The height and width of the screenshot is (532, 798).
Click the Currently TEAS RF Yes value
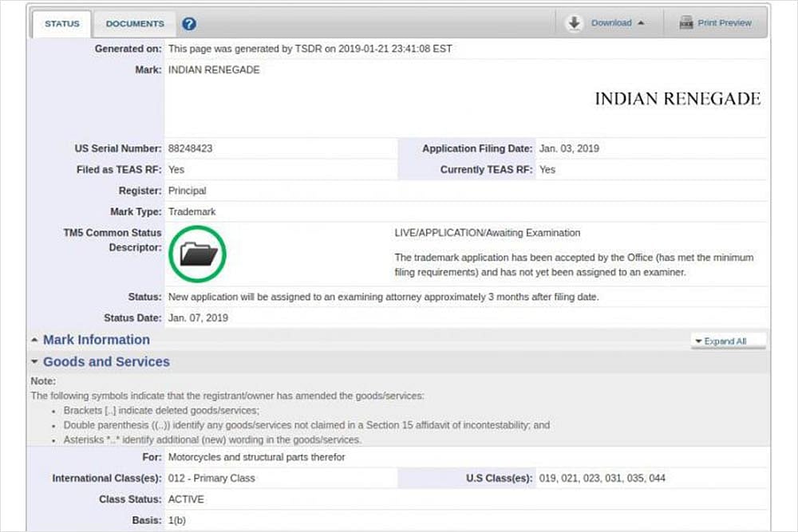coord(547,170)
